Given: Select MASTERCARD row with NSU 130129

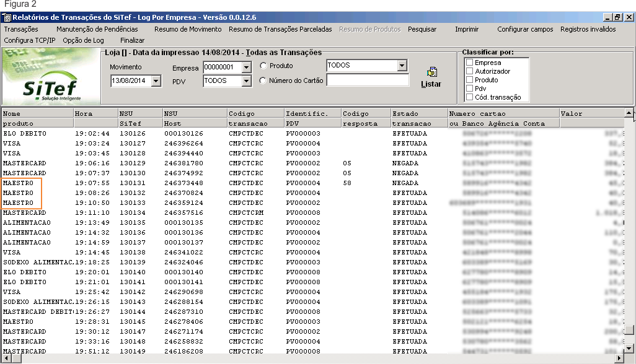Looking at the screenshot, I should (312, 163).
